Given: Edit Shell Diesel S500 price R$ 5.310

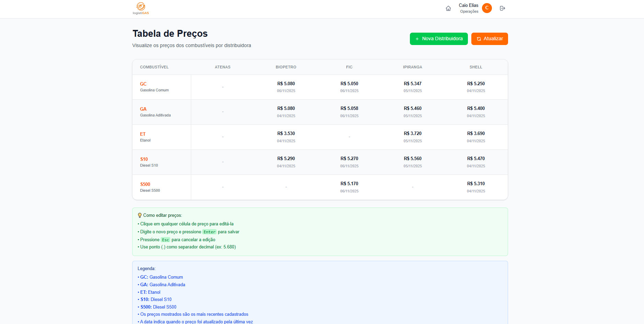Looking at the screenshot, I should (476, 184).
